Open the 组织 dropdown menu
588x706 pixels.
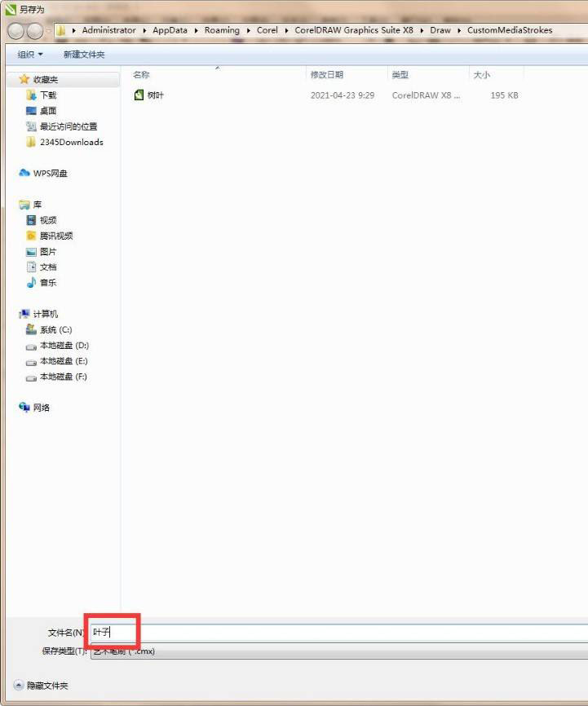coord(30,55)
